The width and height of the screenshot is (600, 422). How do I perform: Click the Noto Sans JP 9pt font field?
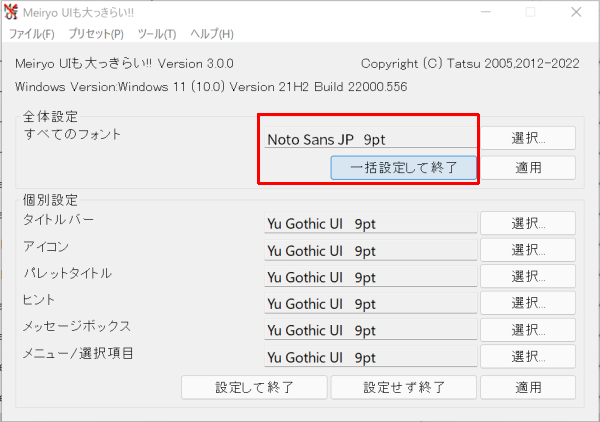coord(370,138)
